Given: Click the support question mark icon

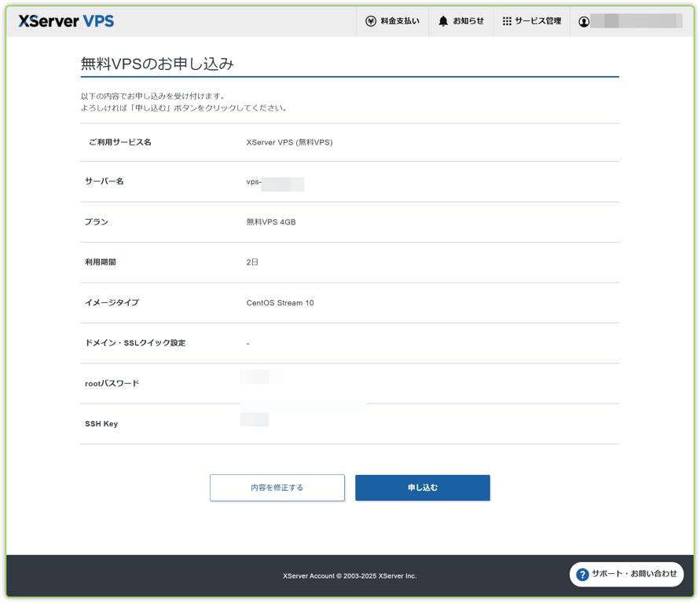Looking at the screenshot, I should (582, 575).
